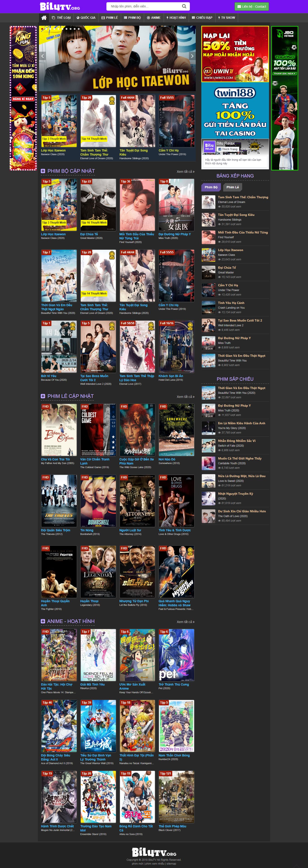Screen dimensions: 308x868
Task: Click Nơi Nào Đó movie title link
Action: click(x=167, y=459)
